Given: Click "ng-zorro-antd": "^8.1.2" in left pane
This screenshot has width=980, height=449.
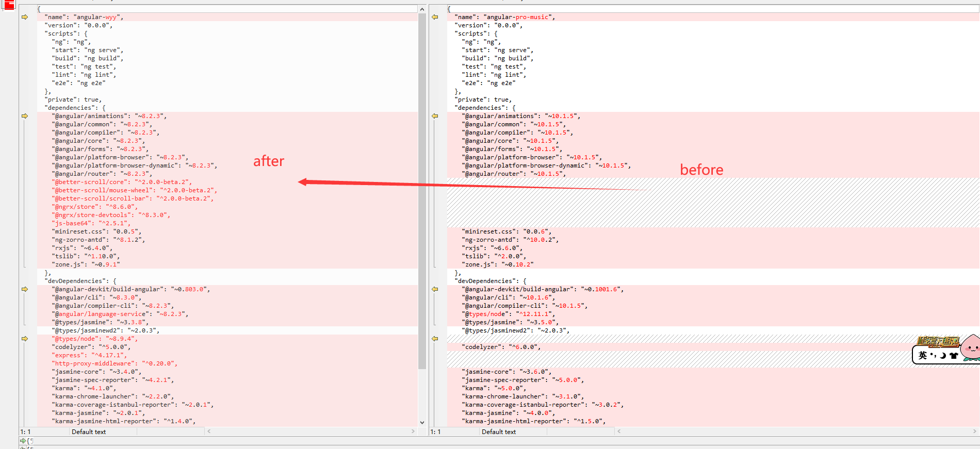Looking at the screenshot, I should click(x=98, y=240).
